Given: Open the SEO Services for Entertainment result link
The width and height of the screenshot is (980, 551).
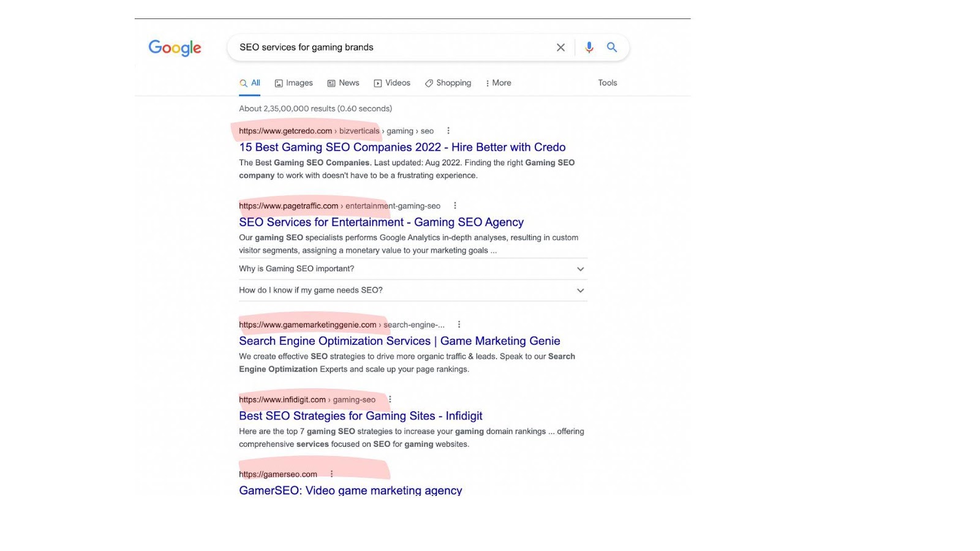Looking at the screenshot, I should pyautogui.click(x=382, y=222).
